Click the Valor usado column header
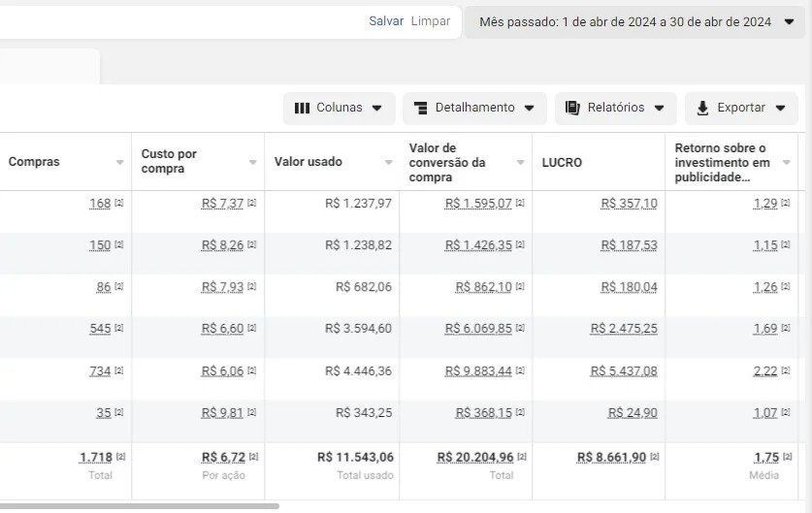Viewport: 812px width, 513px height. click(309, 163)
